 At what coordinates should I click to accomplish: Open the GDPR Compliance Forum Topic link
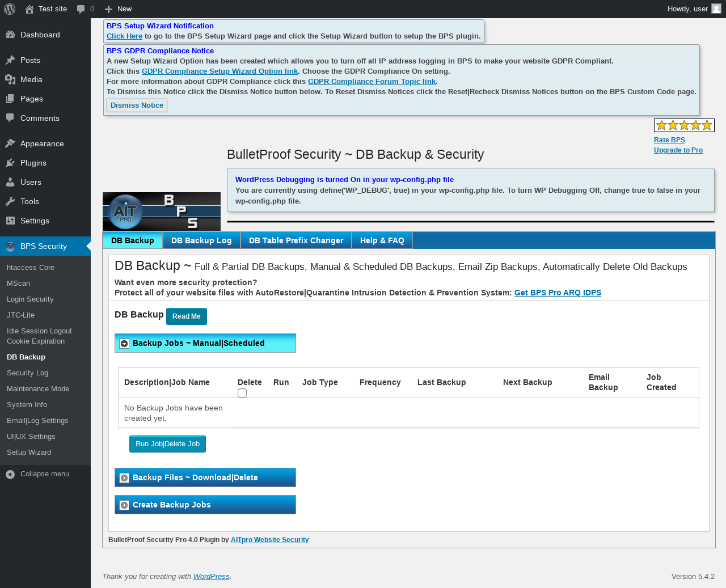click(x=372, y=82)
